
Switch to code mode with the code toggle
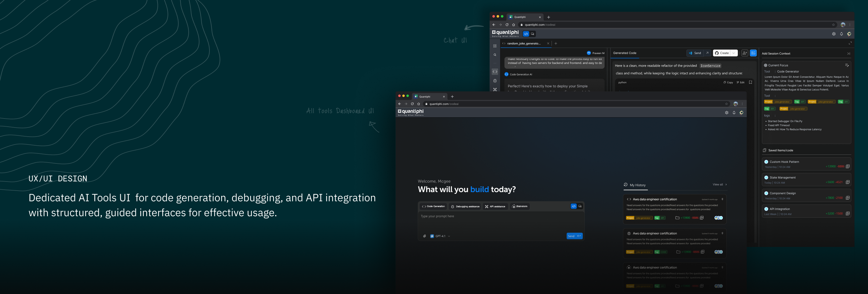pyautogui.click(x=574, y=206)
